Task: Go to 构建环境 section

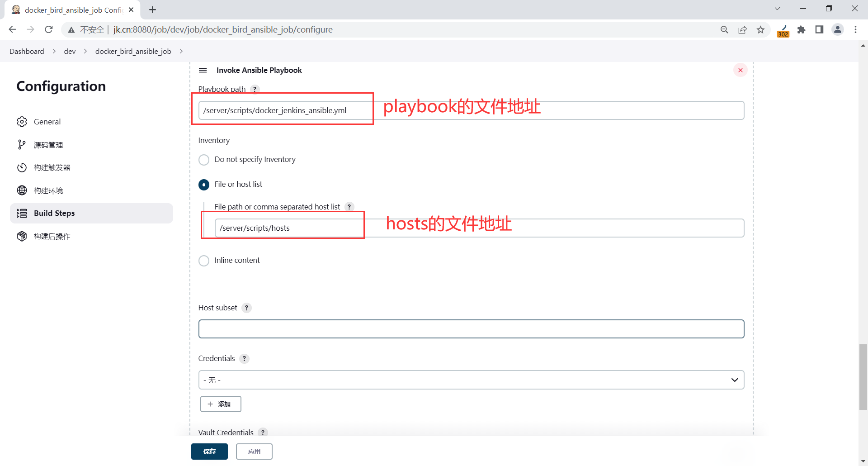Action: pos(91,190)
